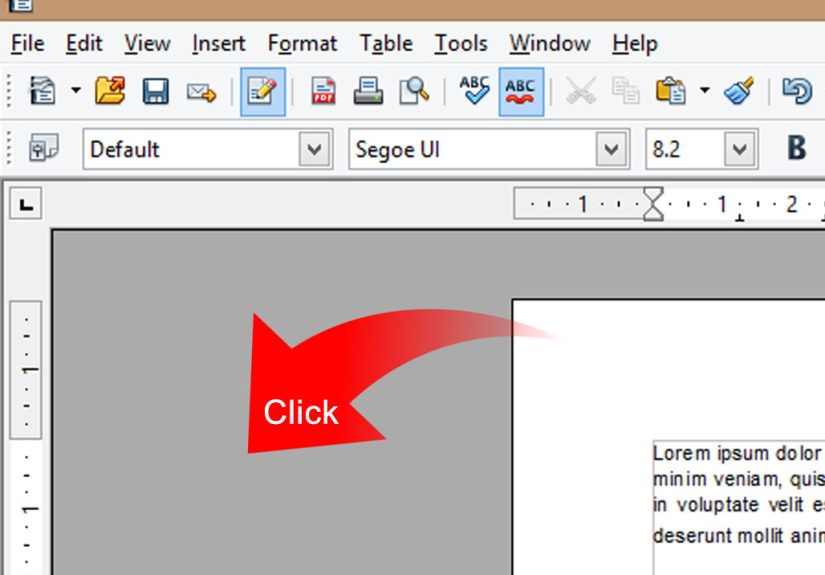The image size is (825, 575).
Task: Click the Paste clipboard icon
Action: [x=670, y=90]
